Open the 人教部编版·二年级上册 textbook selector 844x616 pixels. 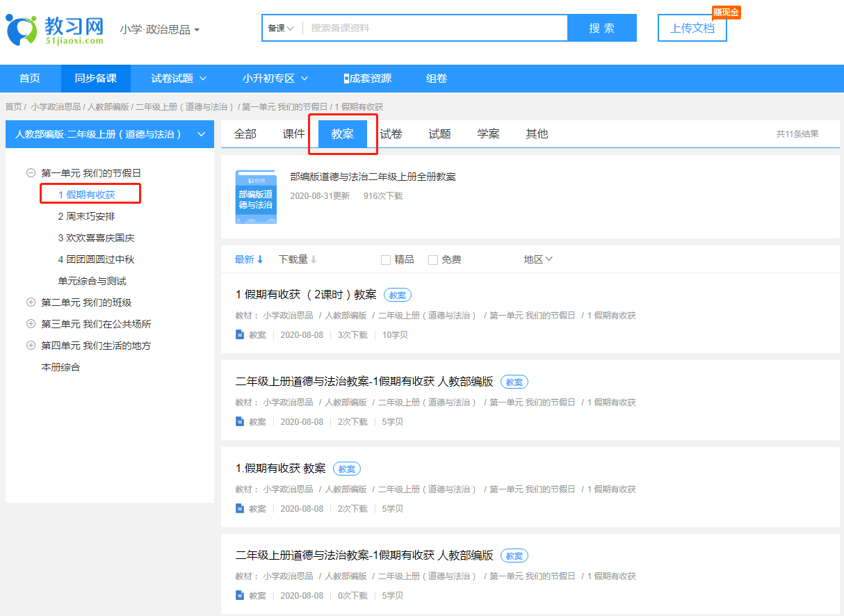click(110, 134)
